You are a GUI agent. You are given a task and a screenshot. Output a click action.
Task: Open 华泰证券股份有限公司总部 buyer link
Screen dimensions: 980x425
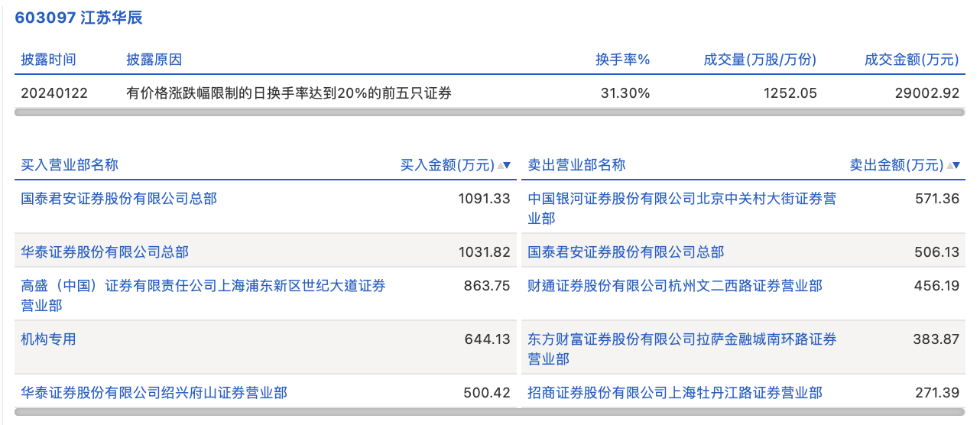coord(105,251)
